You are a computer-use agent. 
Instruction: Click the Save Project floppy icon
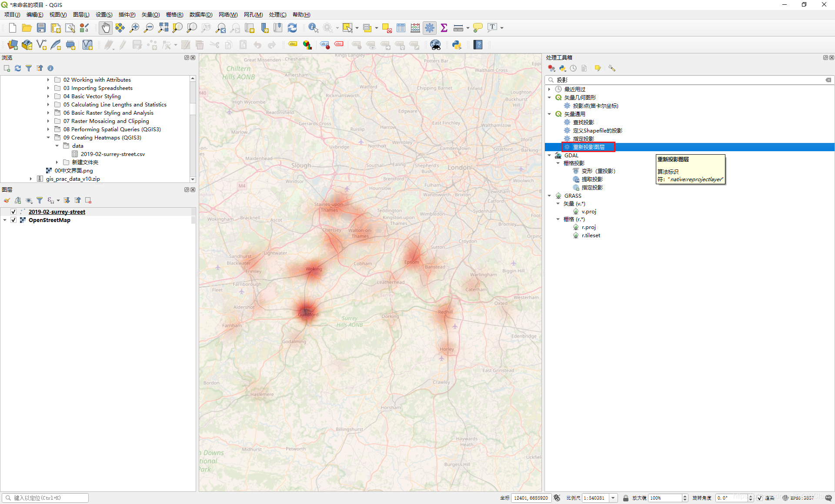(41, 28)
